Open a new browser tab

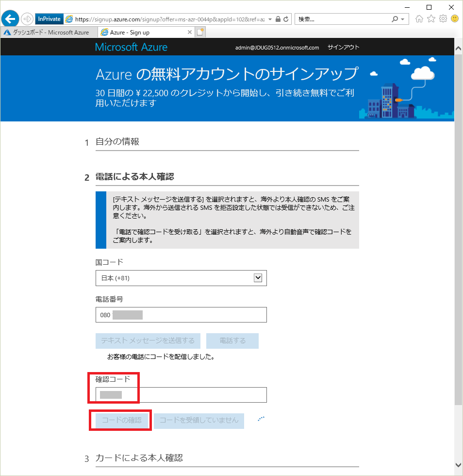(x=200, y=32)
